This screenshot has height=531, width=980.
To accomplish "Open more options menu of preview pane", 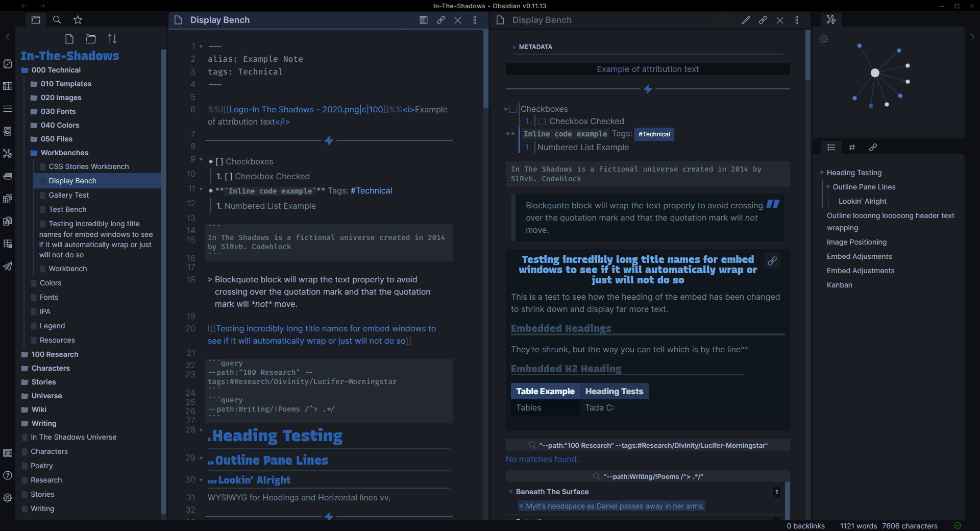I will tap(797, 20).
